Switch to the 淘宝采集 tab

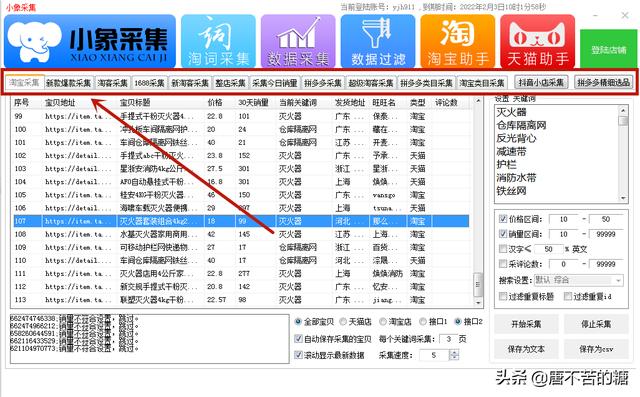point(24,82)
